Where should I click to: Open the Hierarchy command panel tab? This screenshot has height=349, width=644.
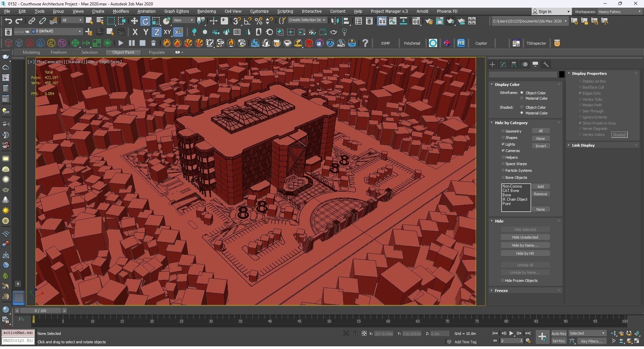514,64
